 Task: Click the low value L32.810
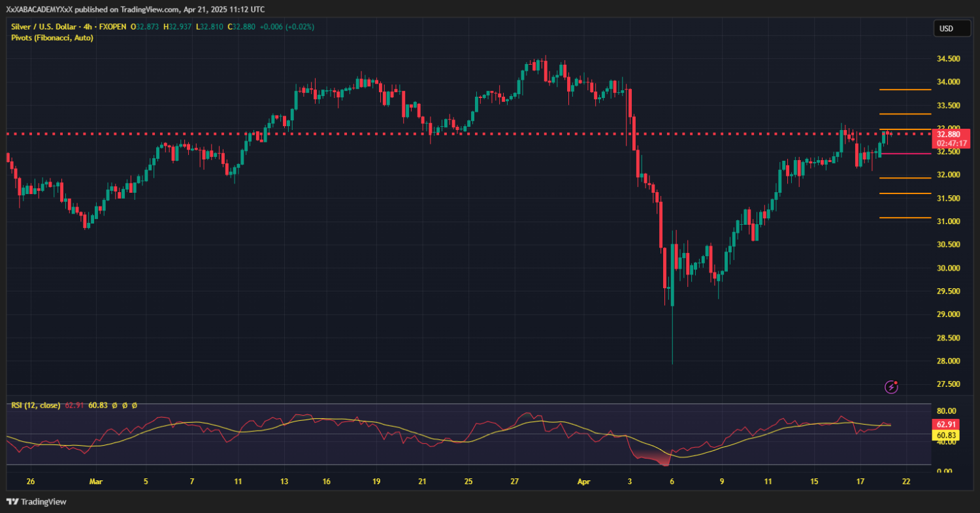point(209,27)
